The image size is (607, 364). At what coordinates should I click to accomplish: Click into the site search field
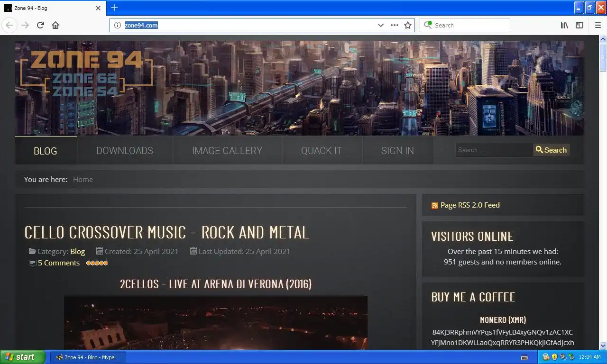click(x=494, y=150)
